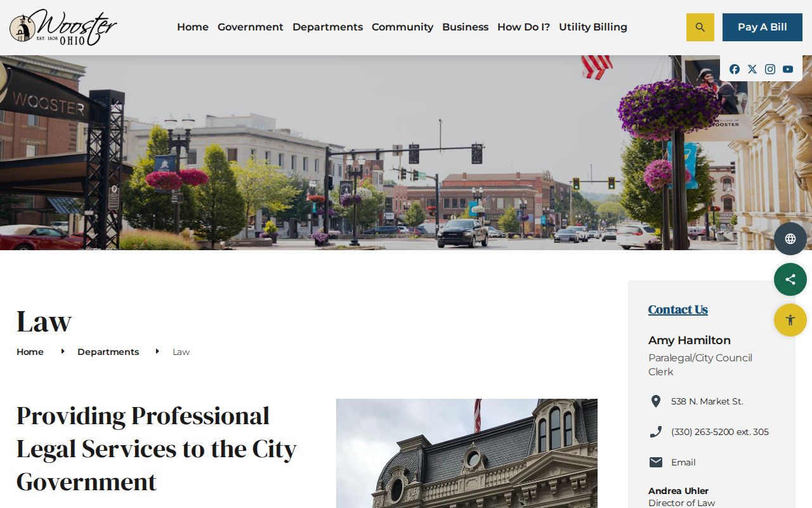Open the Business menu

465,27
